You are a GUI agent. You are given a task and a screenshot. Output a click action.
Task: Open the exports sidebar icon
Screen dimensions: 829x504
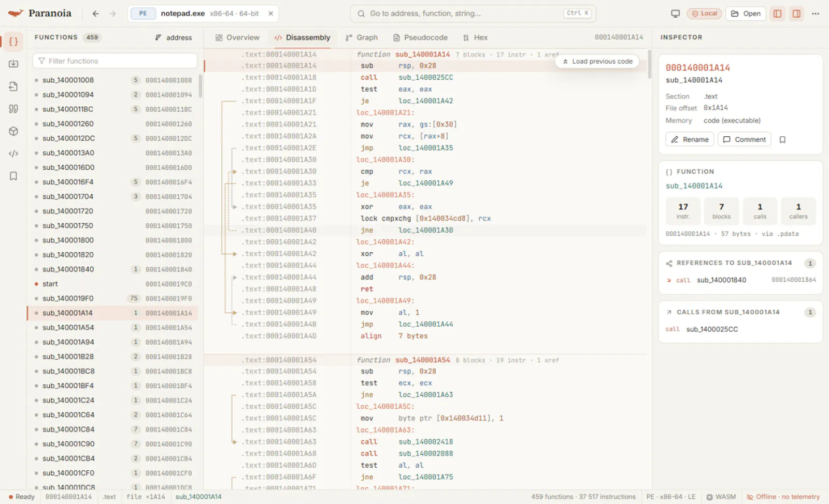pos(13,87)
